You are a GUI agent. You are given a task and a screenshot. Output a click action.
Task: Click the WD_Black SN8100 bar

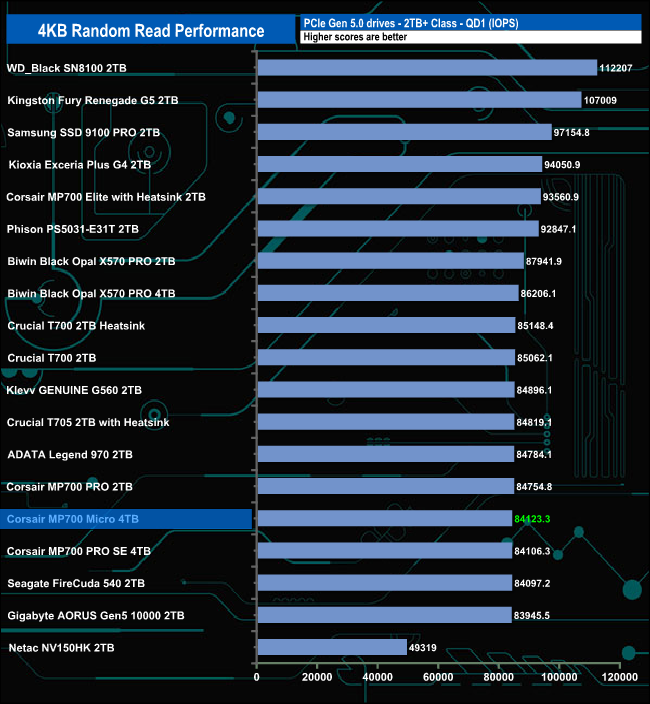pos(427,68)
